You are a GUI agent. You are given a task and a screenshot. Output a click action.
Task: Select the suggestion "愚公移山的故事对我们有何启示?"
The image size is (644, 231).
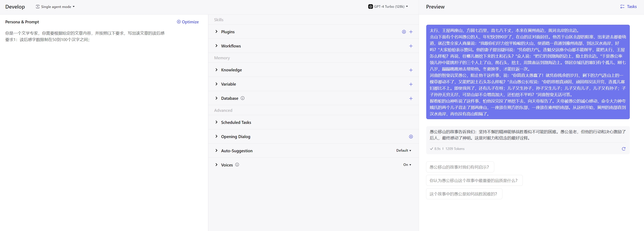[459, 167]
